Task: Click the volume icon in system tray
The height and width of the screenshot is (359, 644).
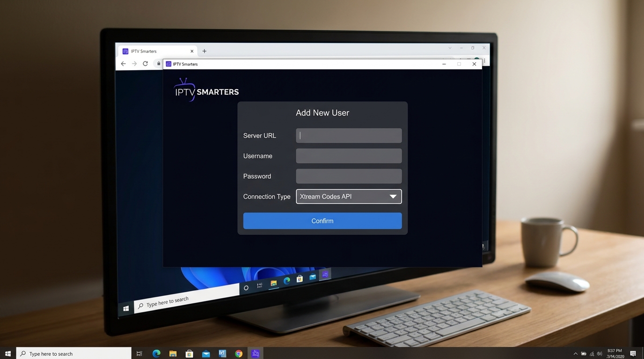Action: (600, 353)
